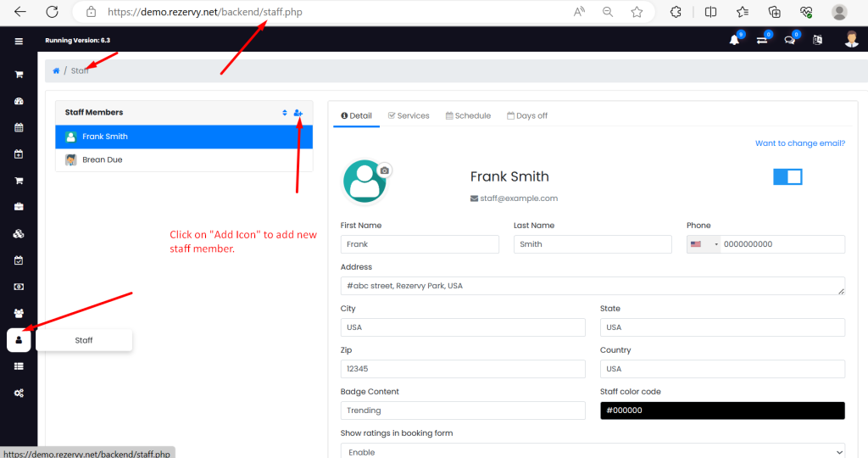Switch to the Detail tab
This screenshot has width=868, height=458.
pos(357,115)
